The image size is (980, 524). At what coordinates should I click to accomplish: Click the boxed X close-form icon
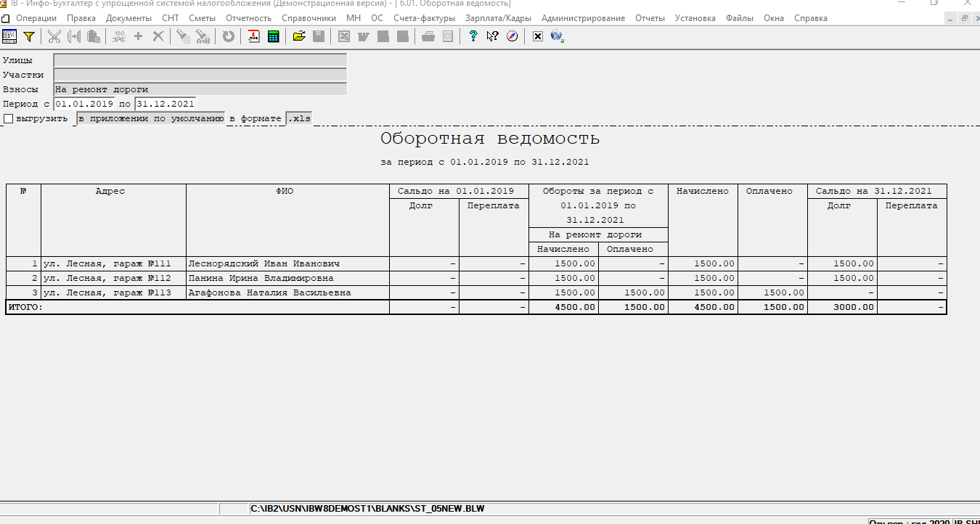click(538, 36)
